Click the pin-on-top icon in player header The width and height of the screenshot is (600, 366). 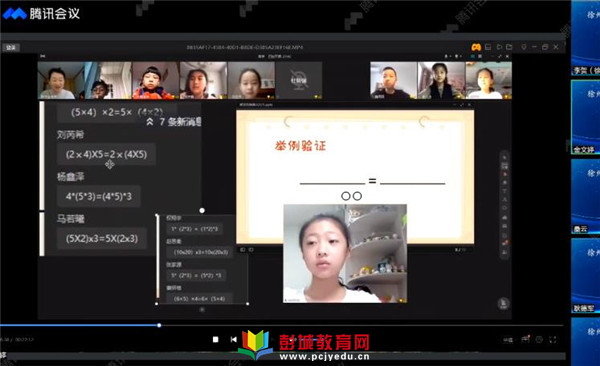(523, 47)
